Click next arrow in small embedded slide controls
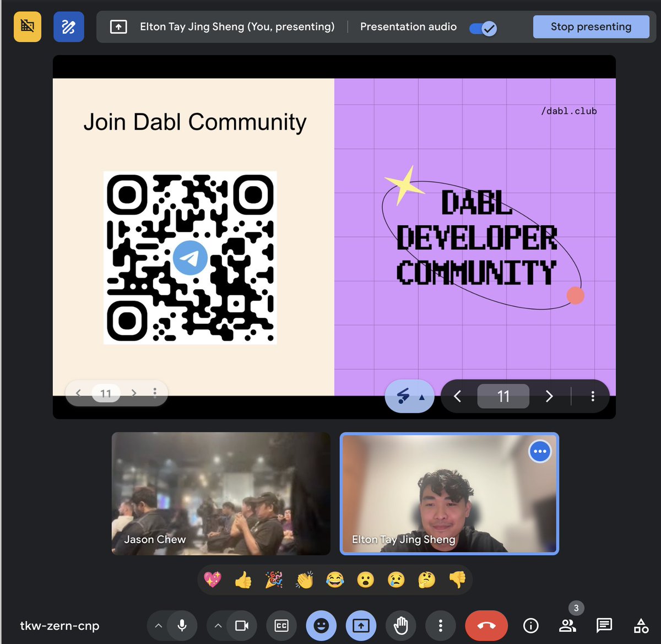This screenshot has height=644, width=661. click(134, 393)
